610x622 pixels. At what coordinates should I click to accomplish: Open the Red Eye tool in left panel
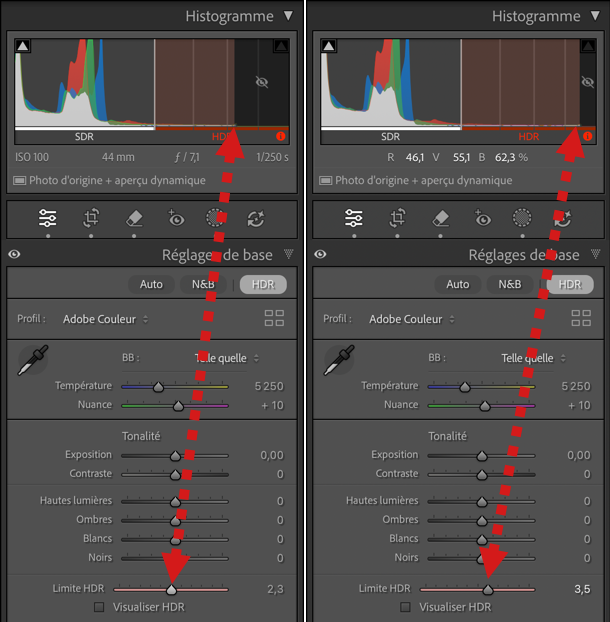[176, 218]
